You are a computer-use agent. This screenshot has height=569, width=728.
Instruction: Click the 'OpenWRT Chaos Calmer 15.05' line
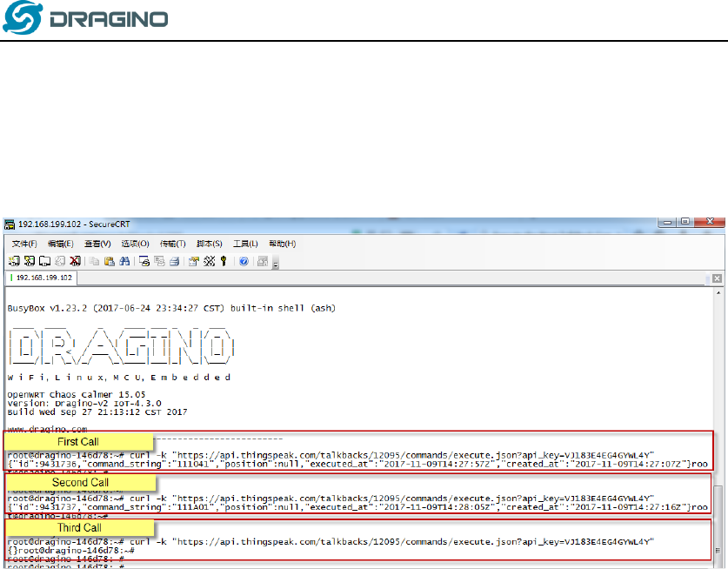point(77,394)
